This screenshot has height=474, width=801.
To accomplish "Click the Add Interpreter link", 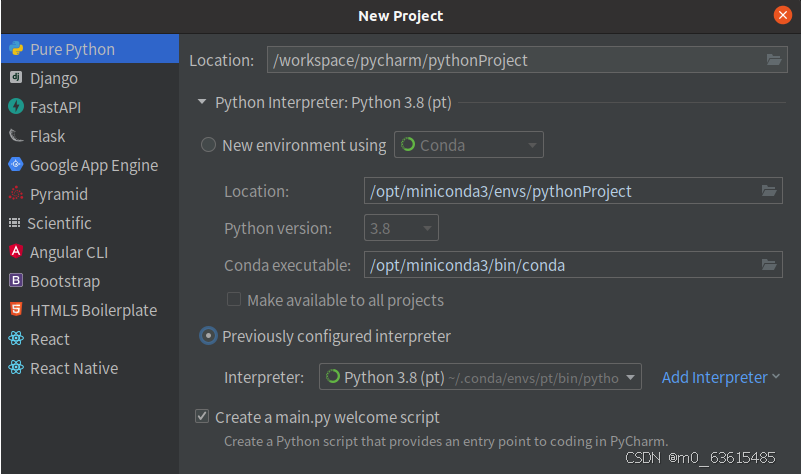I will (714, 377).
